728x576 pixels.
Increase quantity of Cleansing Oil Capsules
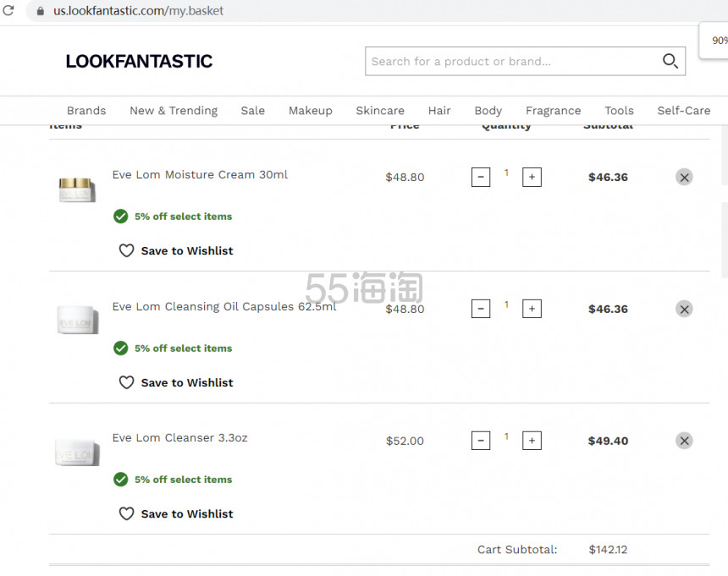coord(532,309)
